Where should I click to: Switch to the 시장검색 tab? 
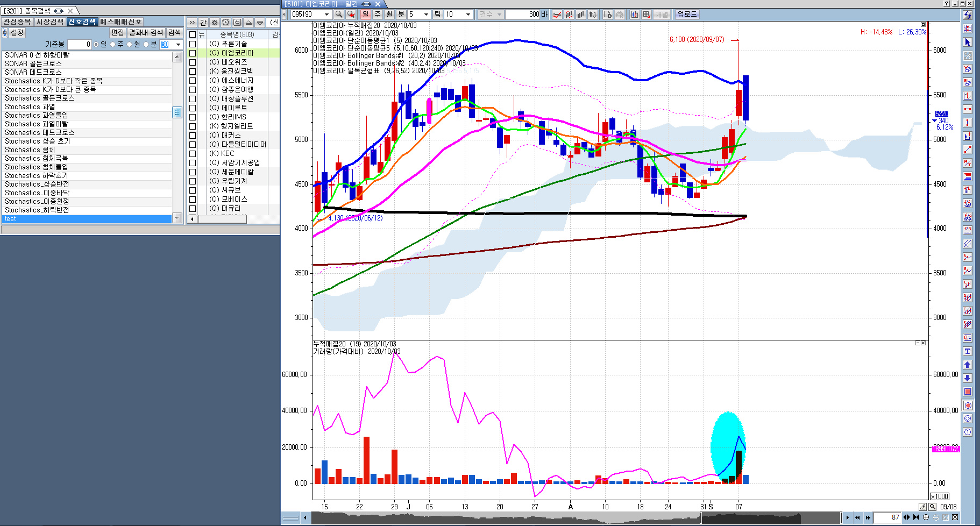pos(49,22)
